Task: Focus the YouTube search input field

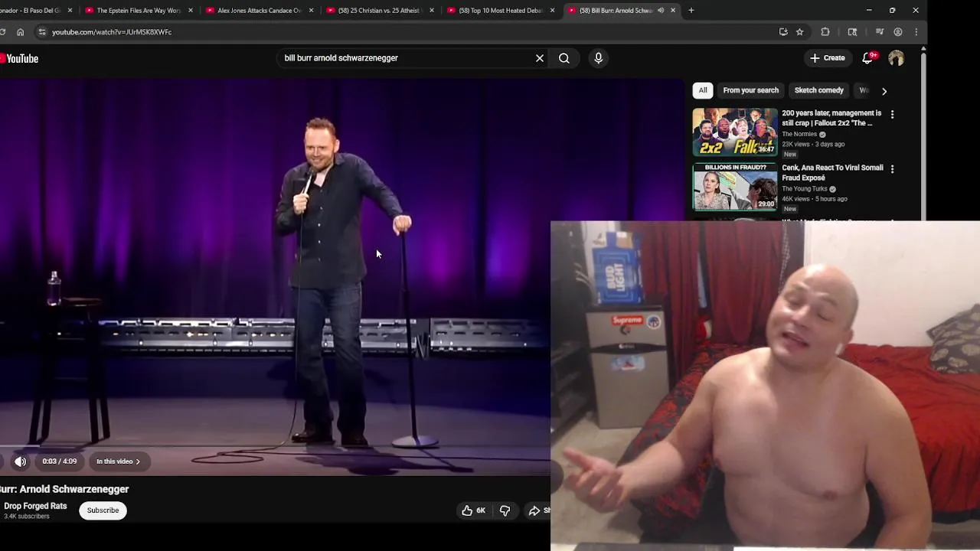Action: pos(406,58)
